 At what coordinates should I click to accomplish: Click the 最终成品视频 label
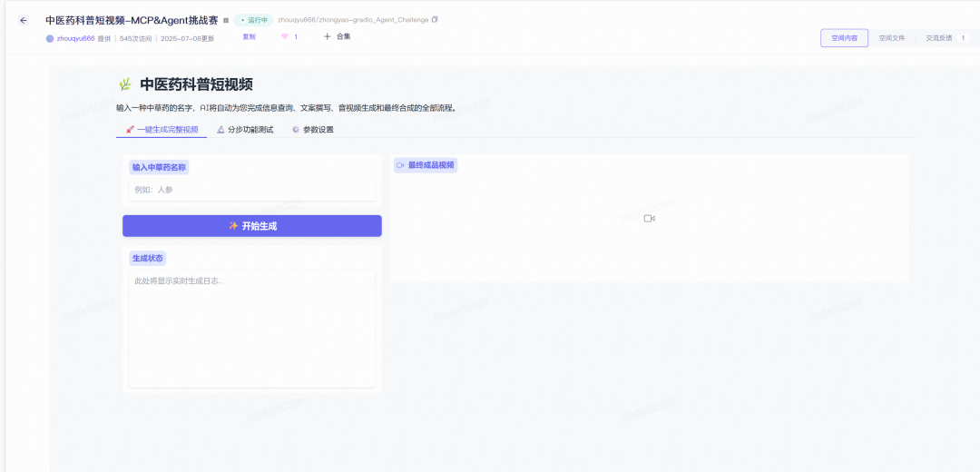tap(426, 166)
